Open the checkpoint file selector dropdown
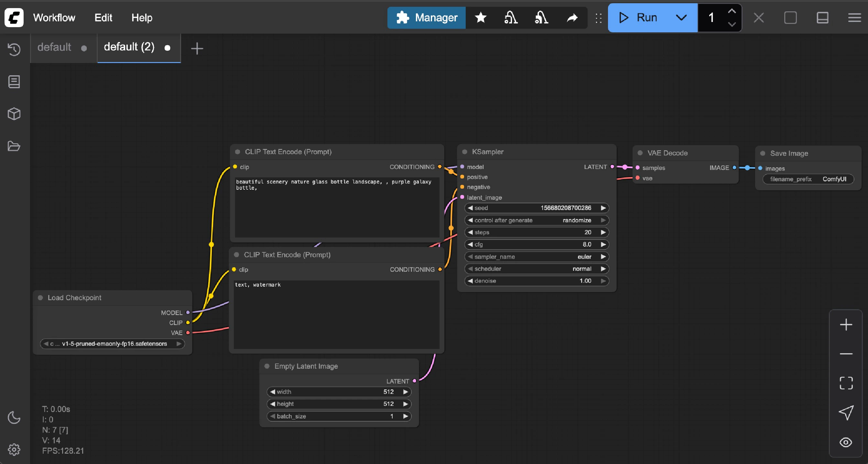This screenshot has width=868, height=464. (112, 344)
